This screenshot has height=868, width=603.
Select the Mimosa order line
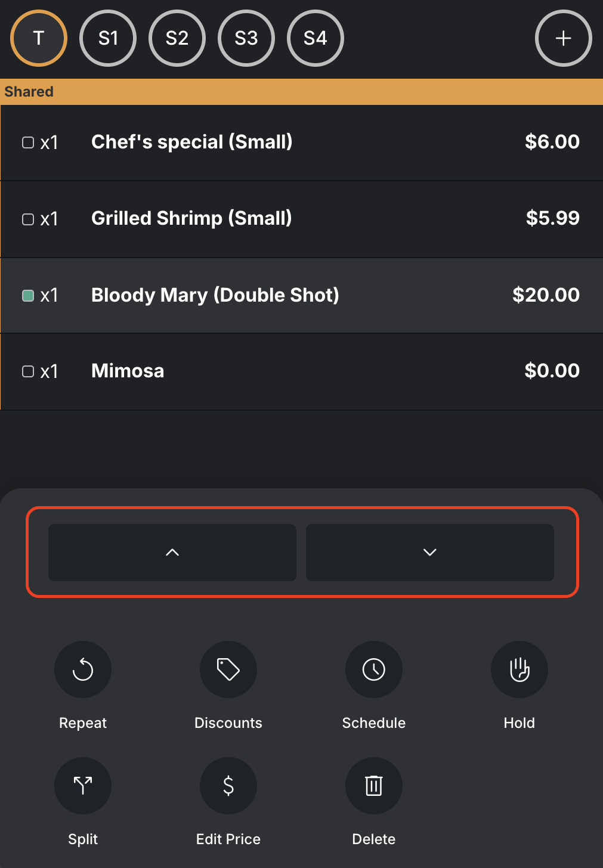(302, 371)
